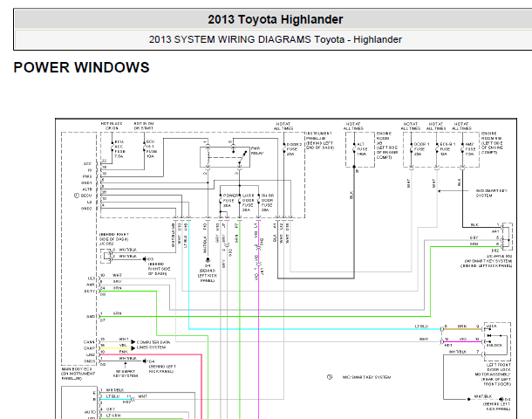Click the W/ SMART KEY SYSTEM note under GND3
Viewport: 532px width, 419px height.
coord(126,374)
